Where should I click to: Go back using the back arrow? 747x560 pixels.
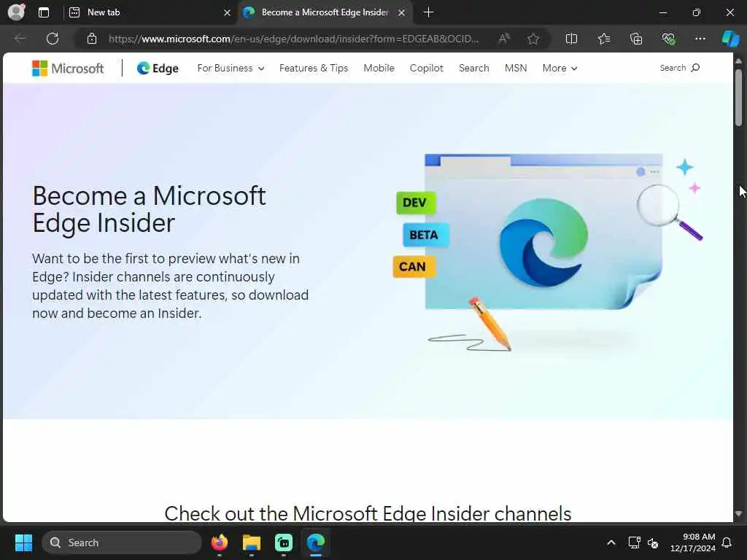coord(20,39)
